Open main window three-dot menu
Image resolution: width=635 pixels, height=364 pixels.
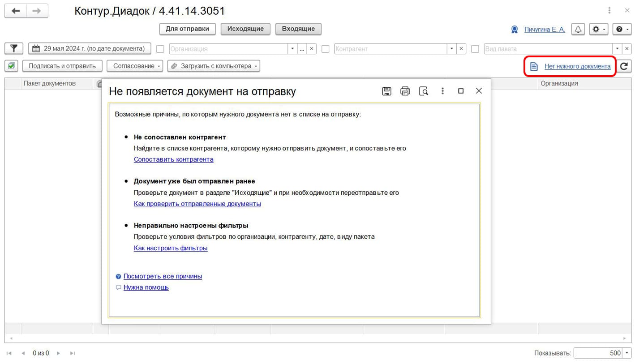pyautogui.click(x=609, y=10)
